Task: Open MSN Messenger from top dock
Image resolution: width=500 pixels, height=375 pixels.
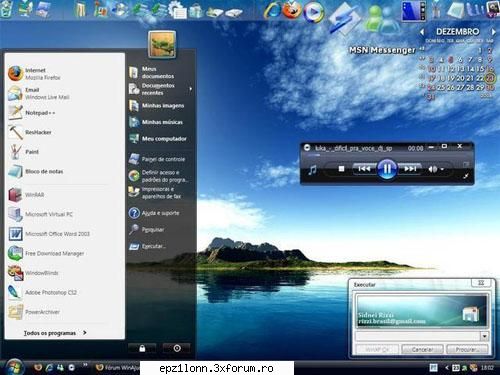Action: tap(382, 19)
